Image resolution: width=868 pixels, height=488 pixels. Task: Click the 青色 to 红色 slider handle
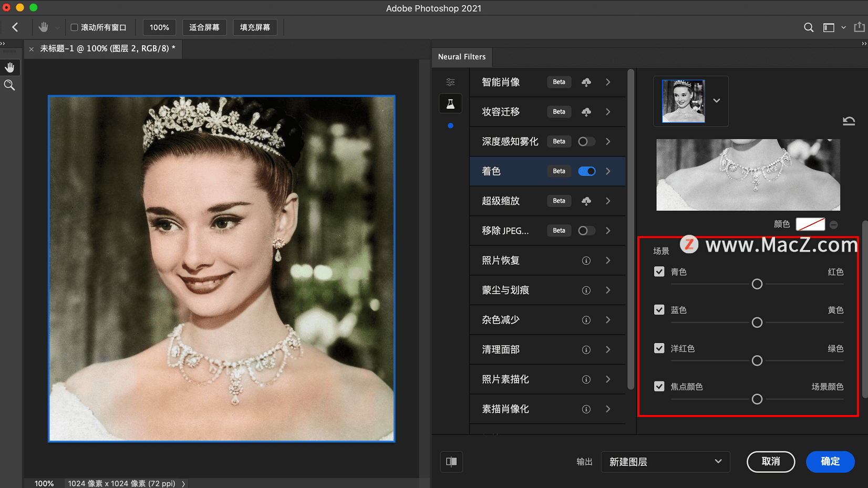[x=757, y=284]
